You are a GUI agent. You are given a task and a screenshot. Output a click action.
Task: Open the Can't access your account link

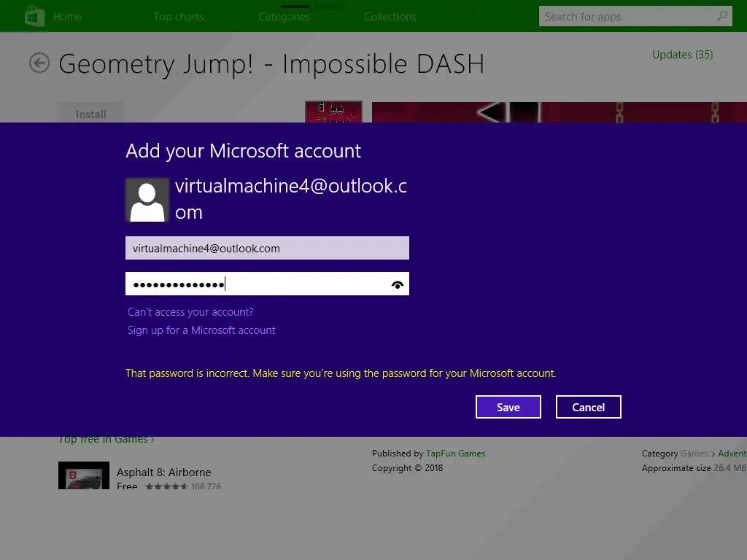point(190,312)
